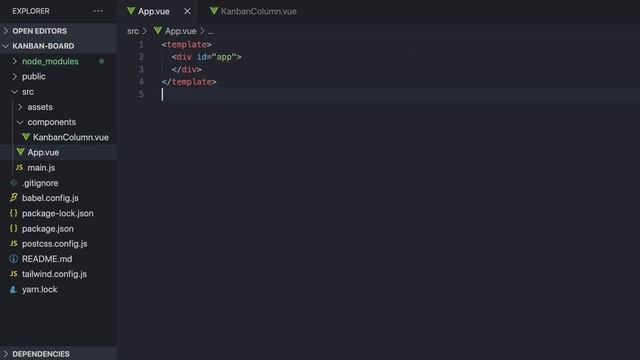This screenshot has width=640, height=360.
Task: Click the breadcrumb ellipsis segment
Action: 210,31
